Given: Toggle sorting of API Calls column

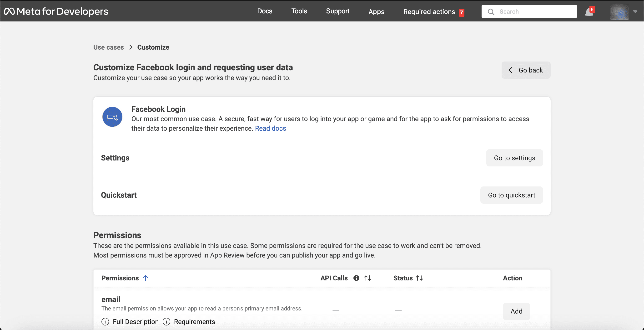Looking at the screenshot, I should tap(367, 278).
